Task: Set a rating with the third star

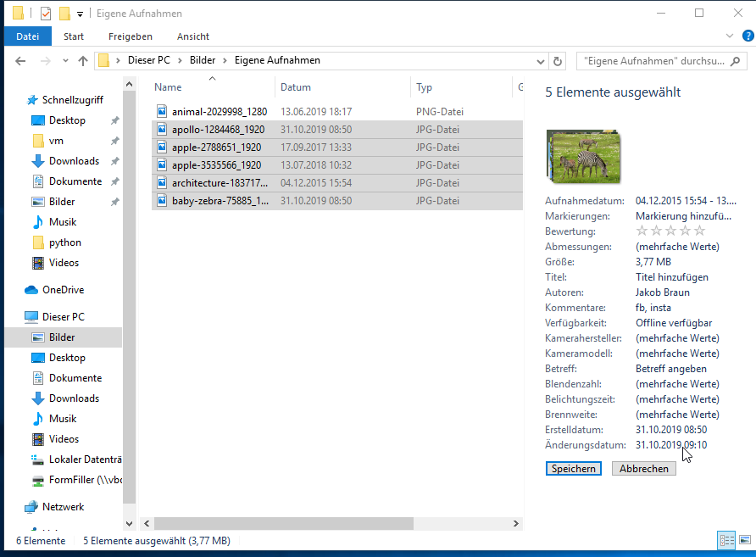Action: [x=670, y=231]
